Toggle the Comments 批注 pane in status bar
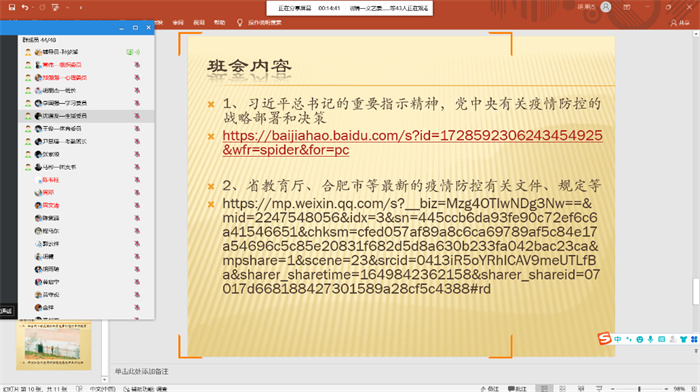Viewport: 700px width, 392px height. (518, 389)
